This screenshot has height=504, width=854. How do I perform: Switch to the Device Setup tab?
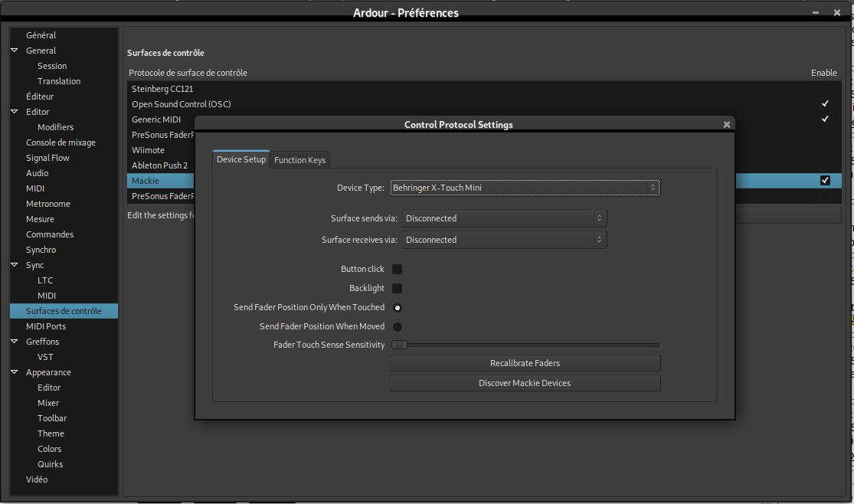(241, 159)
